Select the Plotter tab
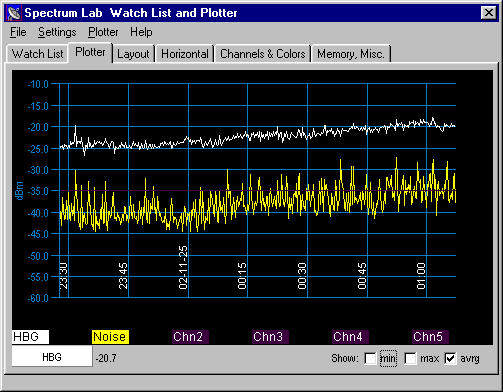This screenshot has height=392, width=503. click(90, 52)
